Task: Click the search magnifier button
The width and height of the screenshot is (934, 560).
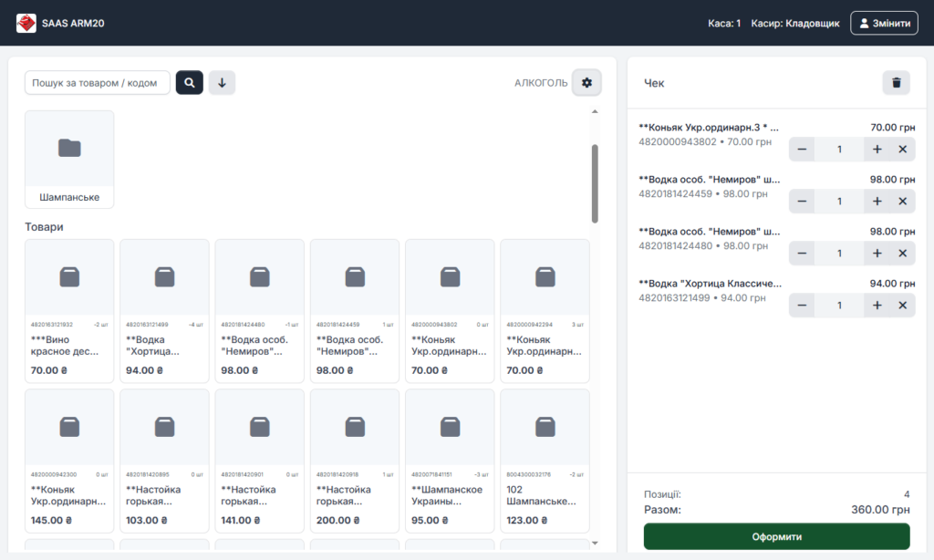Action: 189,83
